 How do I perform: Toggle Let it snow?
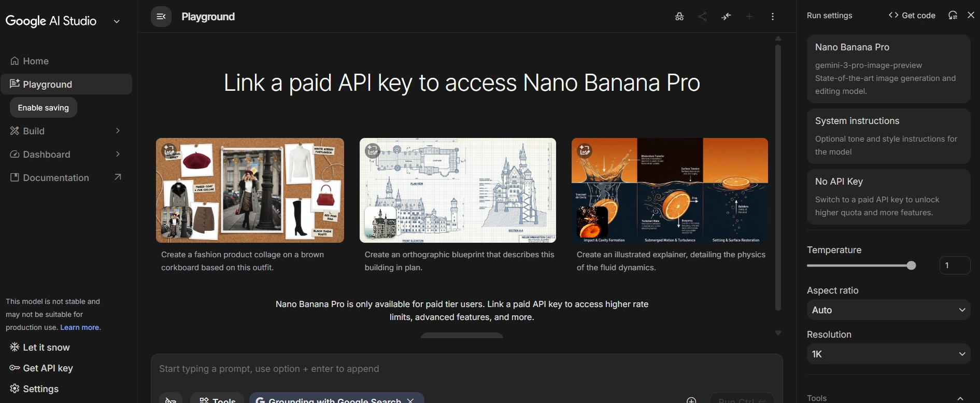(40, 348)
